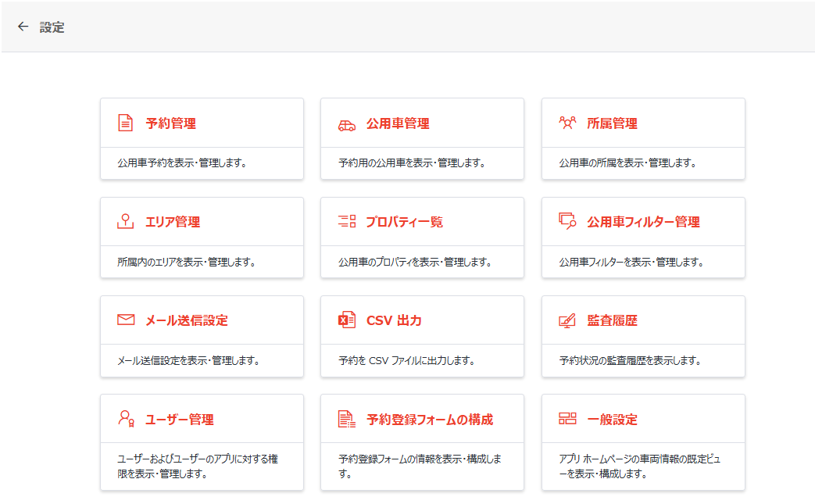Screen dimensions: 815x504
Task: Open 所属管理 settings title
Action: (613, 123)
